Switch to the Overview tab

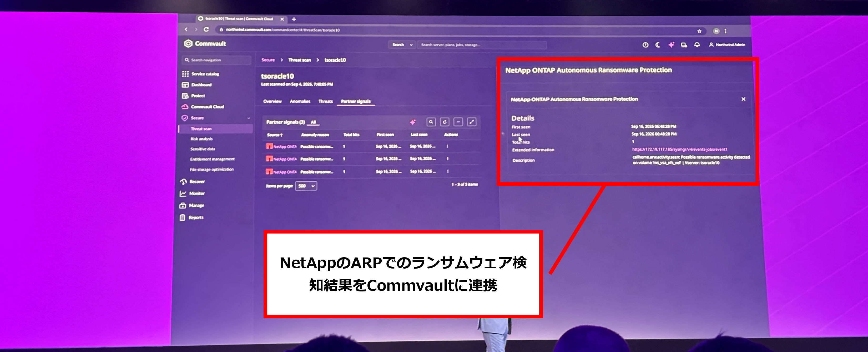click(x=272, y=101)
